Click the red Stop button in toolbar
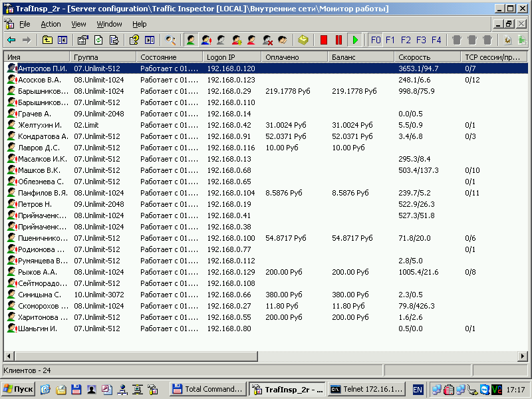532x399 pixels. (x=324, y=41)
